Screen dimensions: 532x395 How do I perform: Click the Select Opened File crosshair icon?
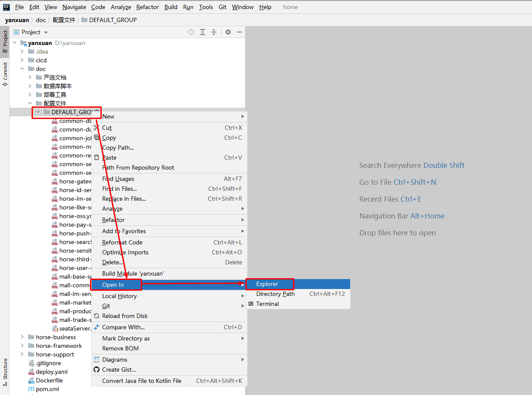[191, 32]
